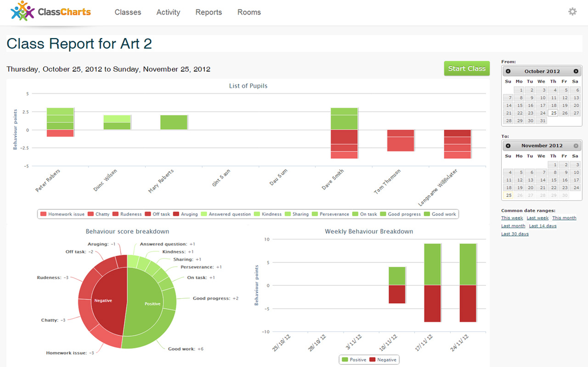Go to next month in To calendar
Viewport: 588px width, 367px height.
click(x=576, y=146)
